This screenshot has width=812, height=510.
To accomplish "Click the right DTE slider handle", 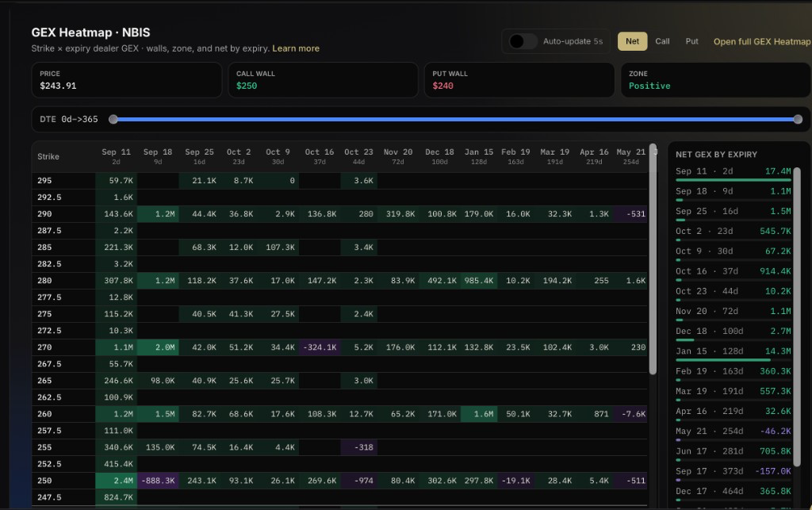I will [x=798, y=120].
